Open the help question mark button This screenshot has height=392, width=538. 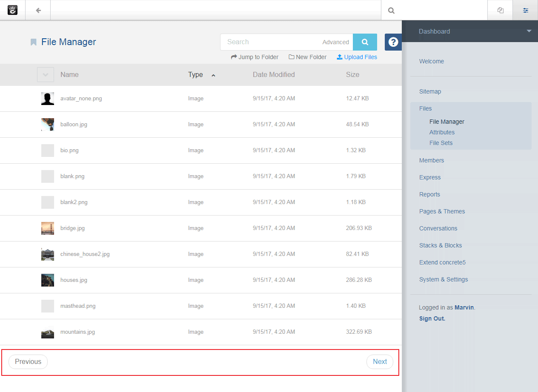(x=393, y=42)
